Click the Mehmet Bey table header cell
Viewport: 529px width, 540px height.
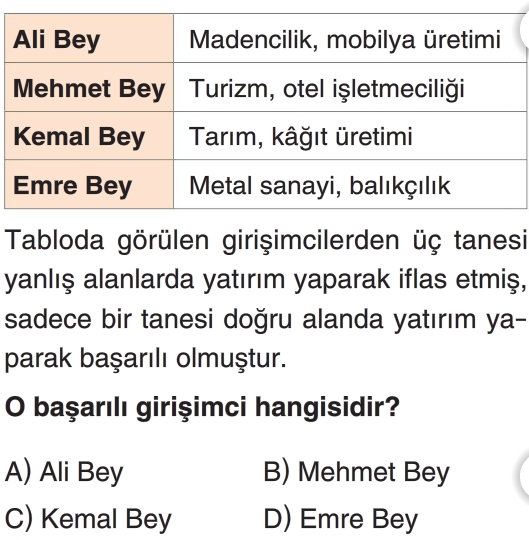pos(89,87)
